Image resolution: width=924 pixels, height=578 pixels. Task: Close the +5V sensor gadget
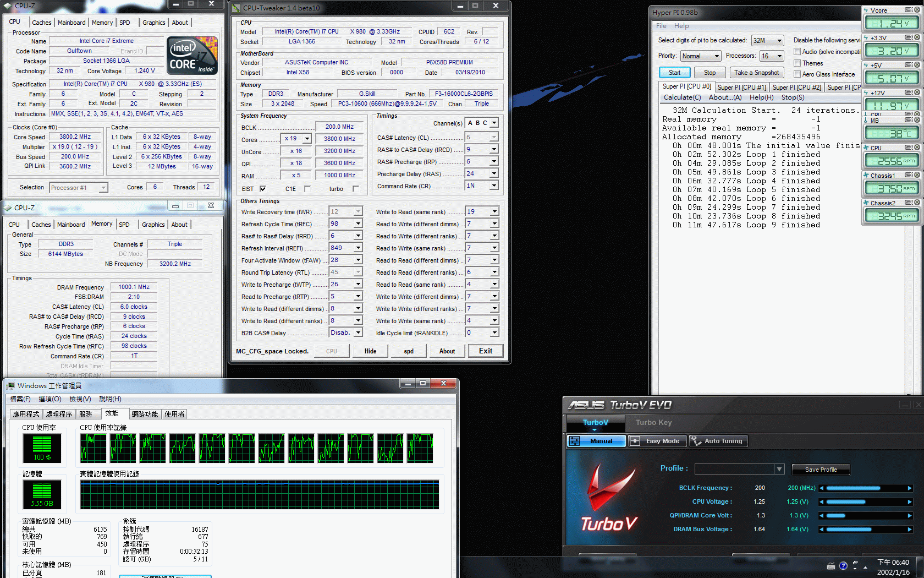pos(917,65)
